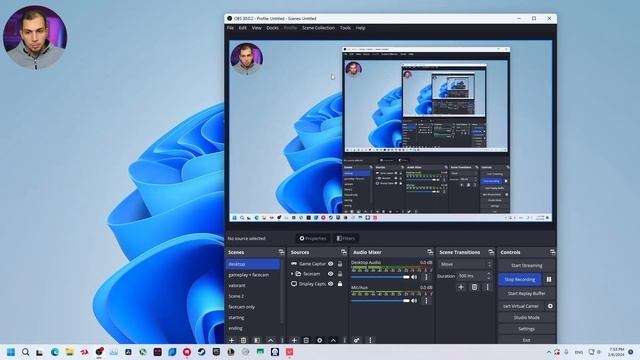Click the Start Streaming button
Screen dimensions: 640x360
pyautogui.click(x=527, y=266)
